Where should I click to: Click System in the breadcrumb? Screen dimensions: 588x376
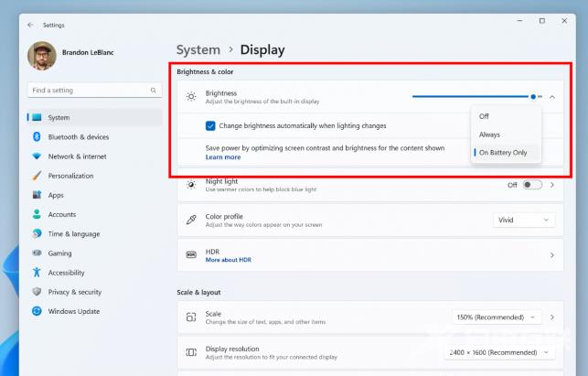tap(198, 50)
